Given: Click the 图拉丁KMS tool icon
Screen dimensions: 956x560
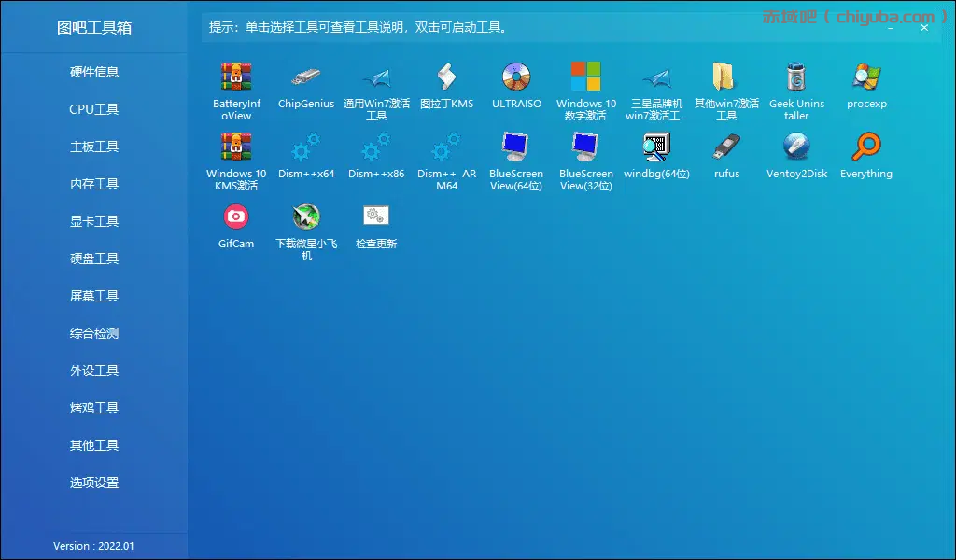Looking at the screenshot, I should coord(446,77).
